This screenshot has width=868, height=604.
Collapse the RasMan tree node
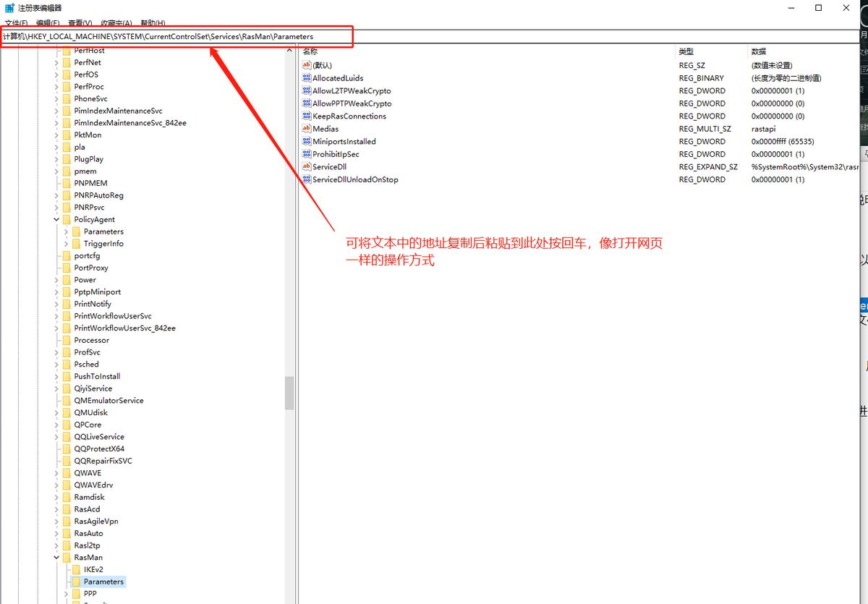click(56, 558)
